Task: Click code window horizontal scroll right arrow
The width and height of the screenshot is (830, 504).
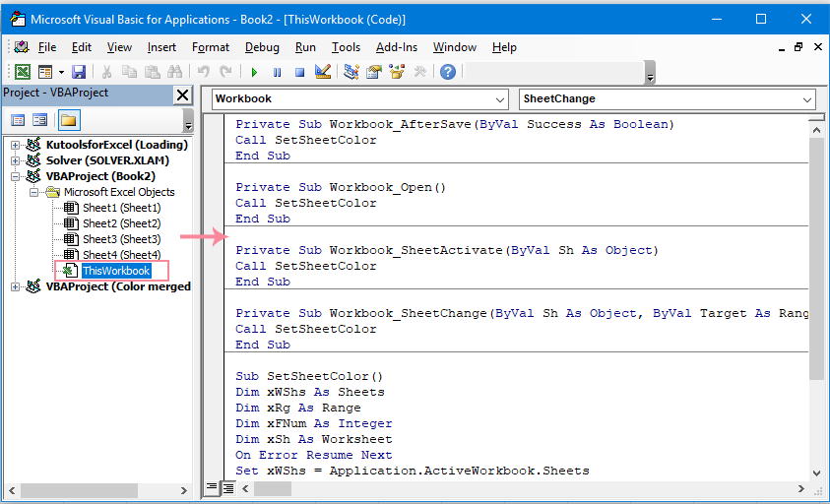Action: [801, 488]
